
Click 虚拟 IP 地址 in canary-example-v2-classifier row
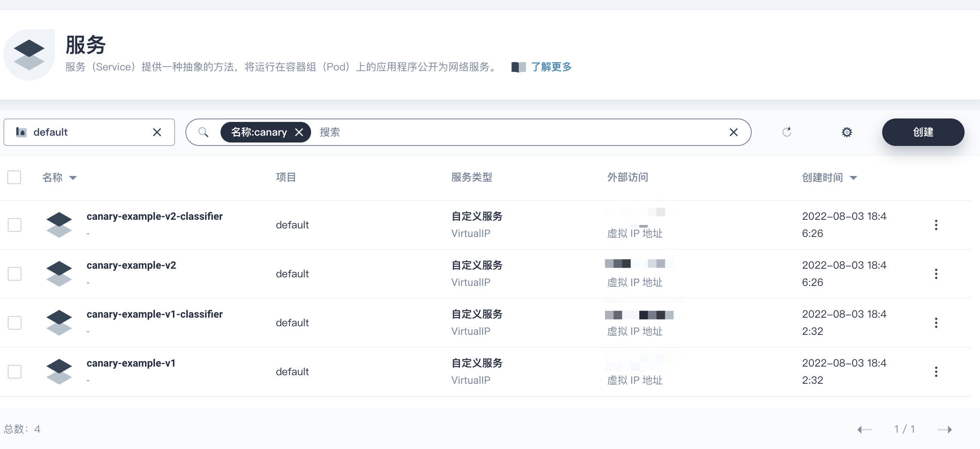635,234
